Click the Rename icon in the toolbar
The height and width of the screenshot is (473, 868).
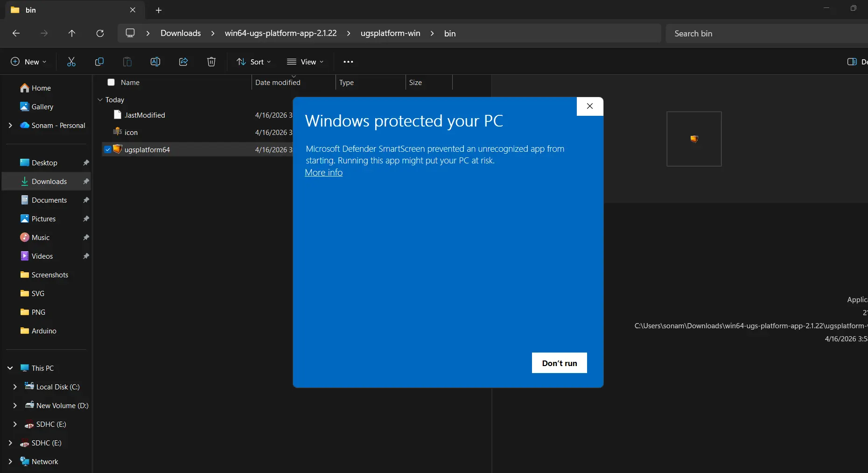coord(155,62)
